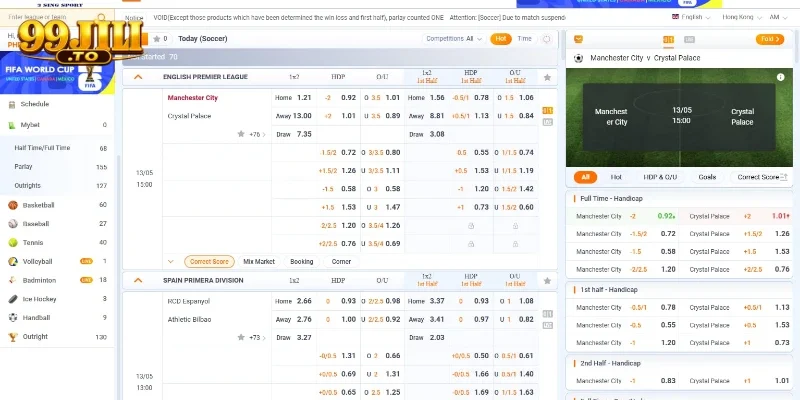This screenshot has width=800, height=400.
Task: Click the Mix Market button
Action: point(259,262)
